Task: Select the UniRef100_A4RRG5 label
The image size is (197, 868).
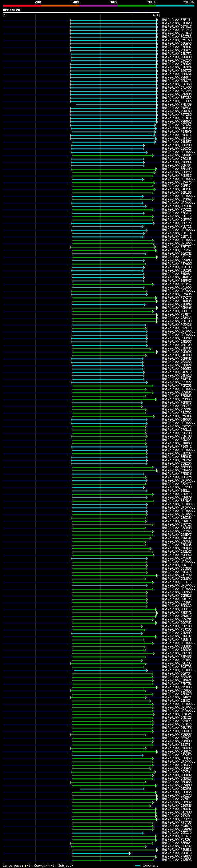Action: click(x=176, y=128)
